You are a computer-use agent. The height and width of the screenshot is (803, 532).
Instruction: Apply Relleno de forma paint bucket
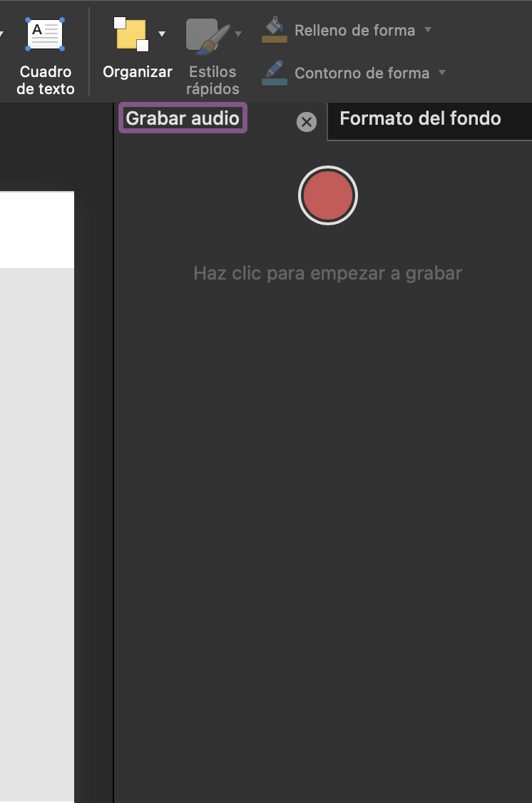click(x=275, y=30)
